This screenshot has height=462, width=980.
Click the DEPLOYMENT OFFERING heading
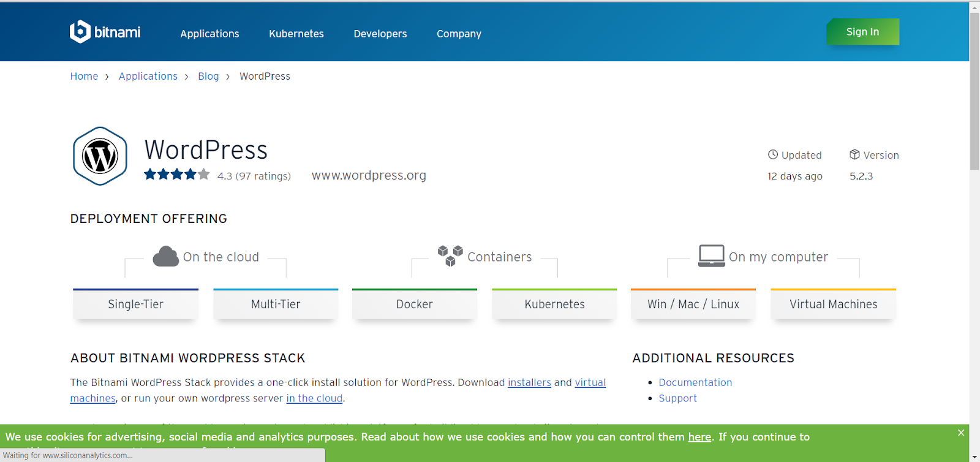(x=149, y=219)
